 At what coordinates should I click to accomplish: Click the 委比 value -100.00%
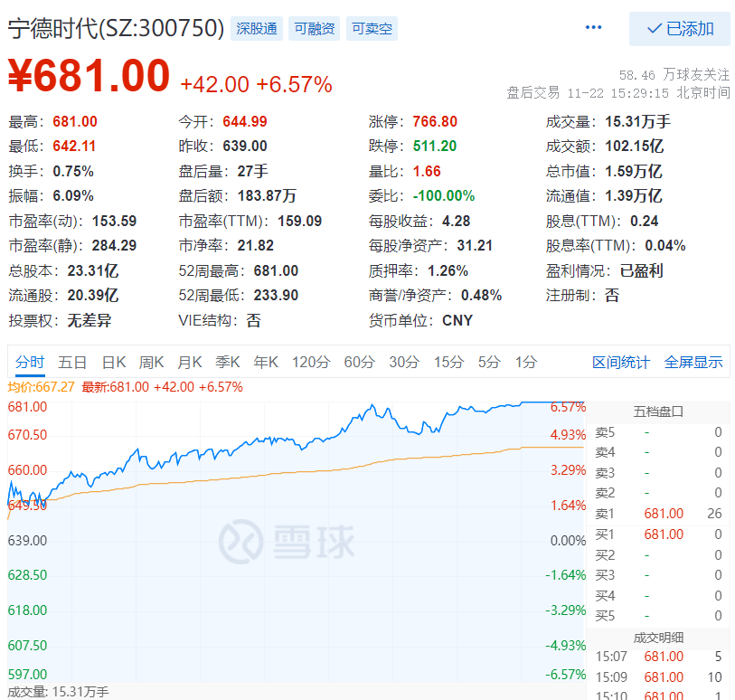(x=443, y=196)
